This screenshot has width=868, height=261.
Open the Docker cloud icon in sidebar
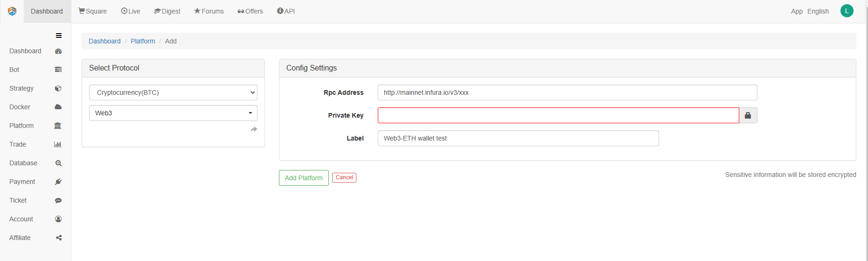tap(58, 107)
